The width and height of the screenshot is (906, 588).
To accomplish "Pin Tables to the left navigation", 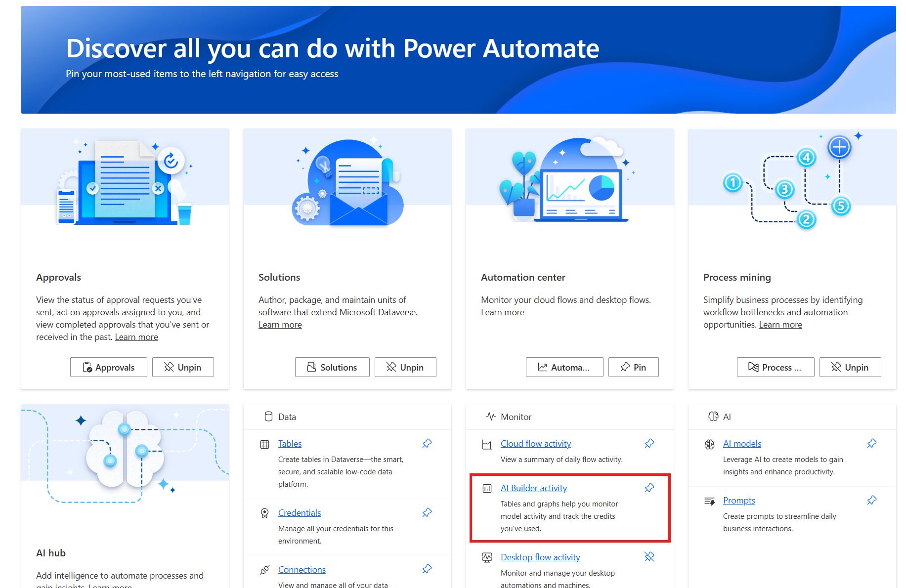I will 427,443.
